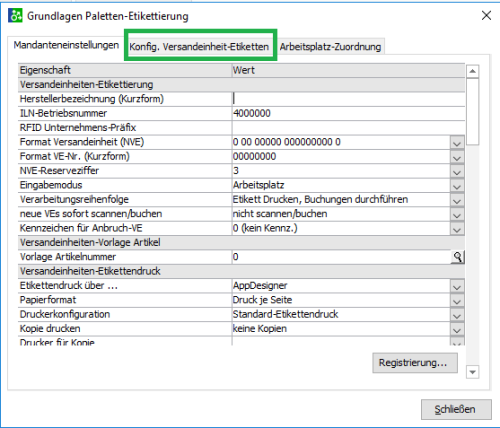The image size is (500, 428).
Task: Expand the Kennzeichen für Anbruch-VE dropdown
Action: click(457, 228)
